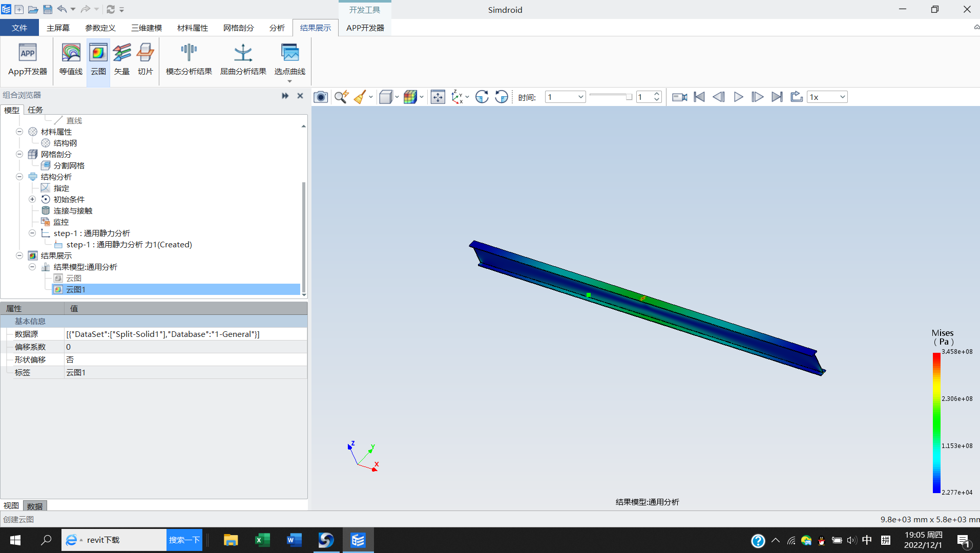The height and width of the screenshot is (553, 980).
Task: Click the XYZ axis orientation icon
Action: 457,97
